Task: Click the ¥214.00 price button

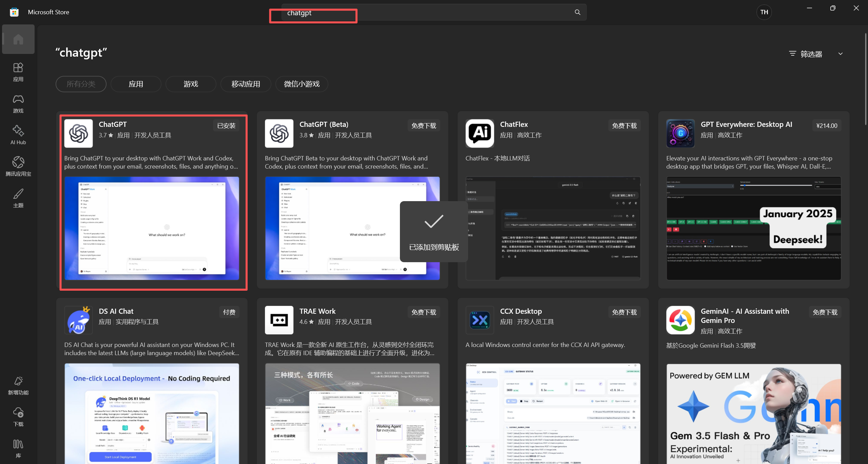Action: tap(827, 125)
